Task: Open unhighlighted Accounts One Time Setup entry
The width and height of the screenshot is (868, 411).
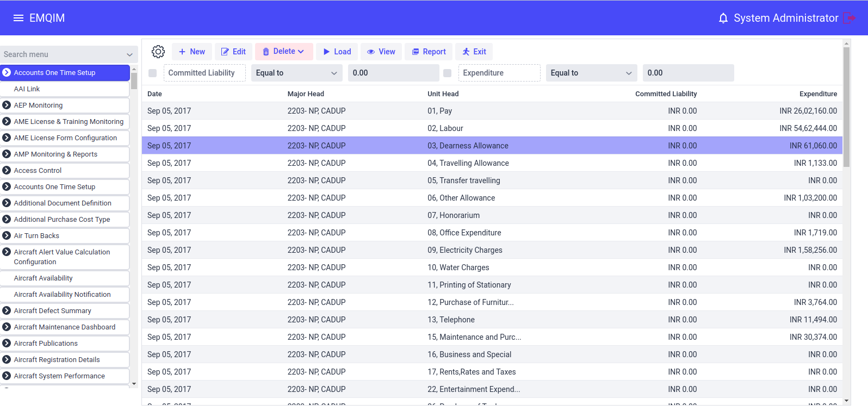Action: pyautogui.click(x=65, y=186)
